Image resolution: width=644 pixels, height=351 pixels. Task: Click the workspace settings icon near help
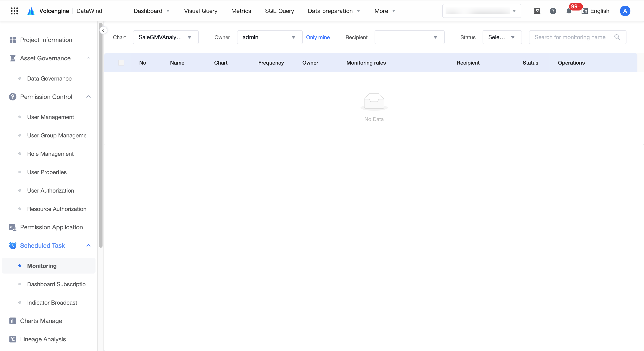[537, 11]
